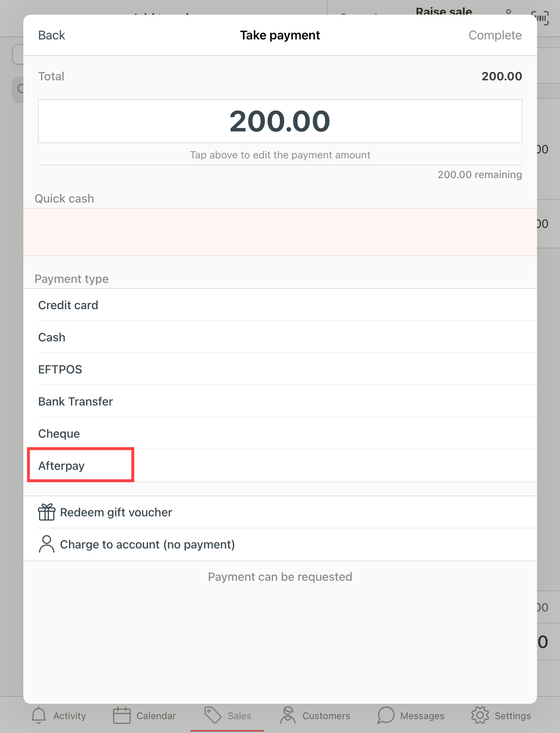Tap the Back button

pyautogui.click(x=51, y=35)
